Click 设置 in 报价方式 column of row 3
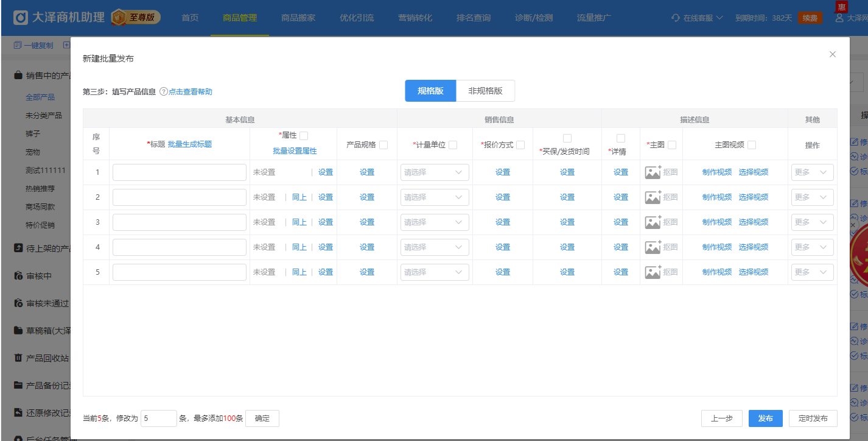The width and height of the screenshot is (868, 441). pos(503,222)
